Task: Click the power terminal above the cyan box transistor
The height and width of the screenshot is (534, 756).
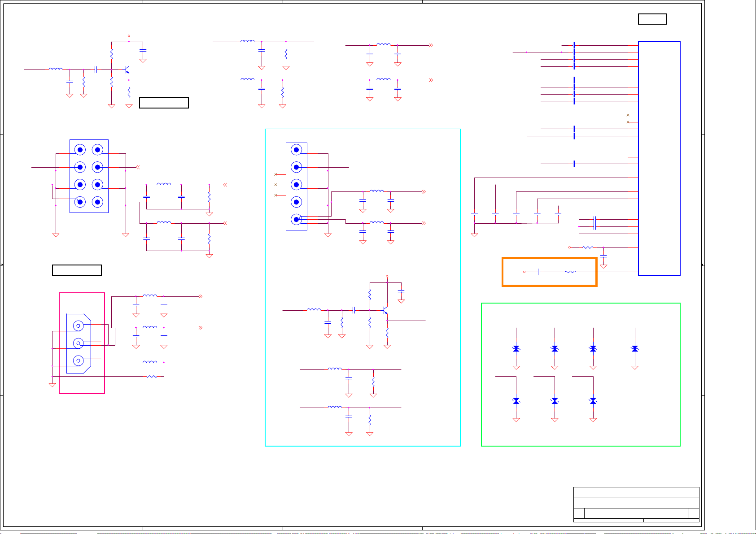Action: point(387,277)
